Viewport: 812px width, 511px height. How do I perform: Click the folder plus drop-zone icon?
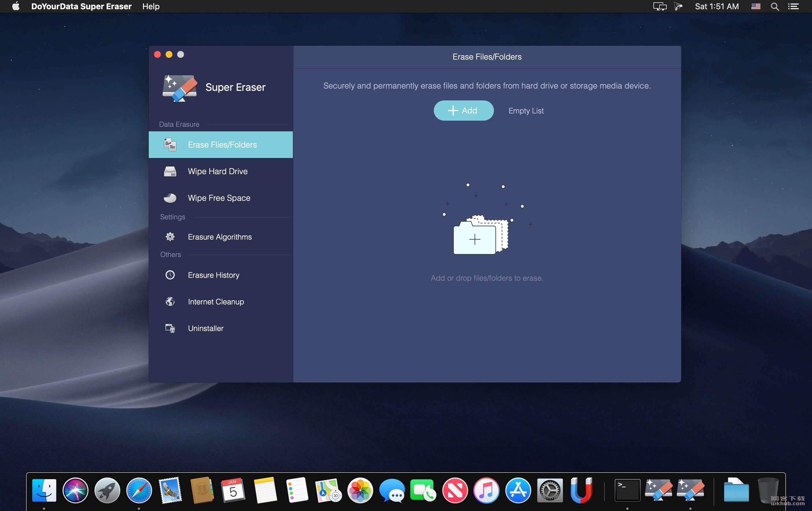pos(481,235)
